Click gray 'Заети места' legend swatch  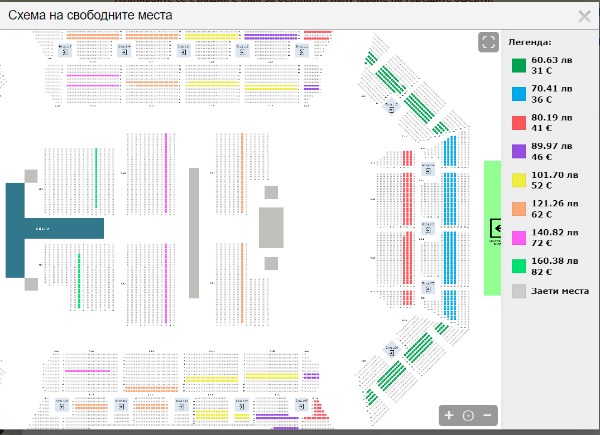pos(519,292)
